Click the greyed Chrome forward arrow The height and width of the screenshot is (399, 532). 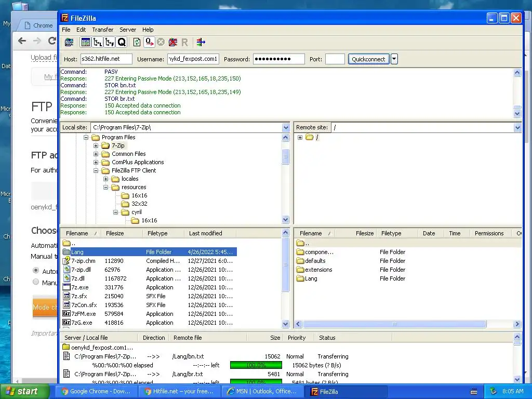pos(37,41)
